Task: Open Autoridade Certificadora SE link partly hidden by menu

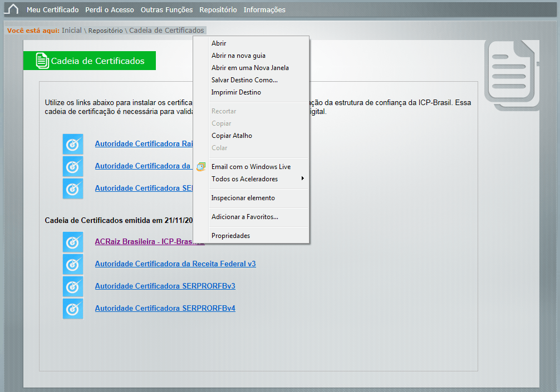Action: [144, 188]
